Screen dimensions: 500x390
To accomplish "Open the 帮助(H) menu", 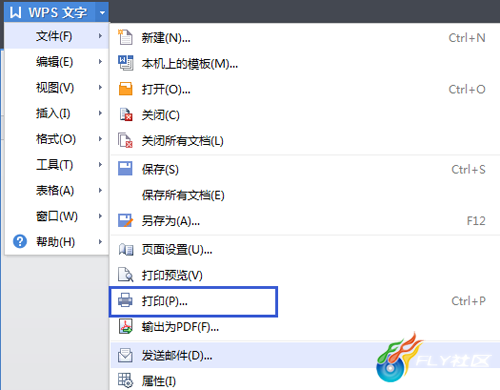I will coord(57,242).
